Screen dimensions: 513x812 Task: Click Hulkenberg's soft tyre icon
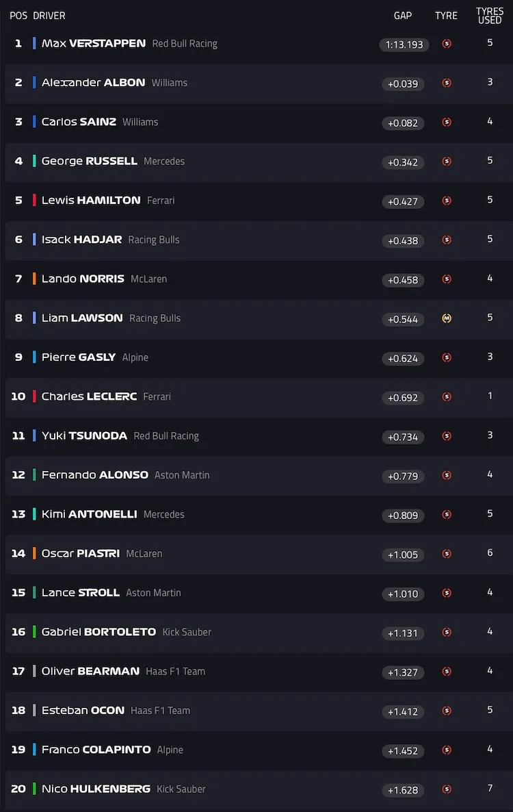coord(447,789)
